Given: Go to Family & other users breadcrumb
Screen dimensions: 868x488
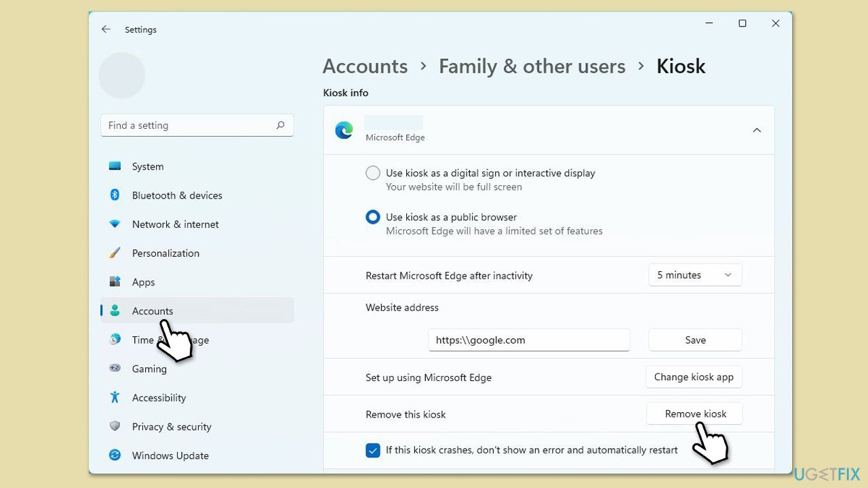Looking at the screenshot, I should (532, 66).
